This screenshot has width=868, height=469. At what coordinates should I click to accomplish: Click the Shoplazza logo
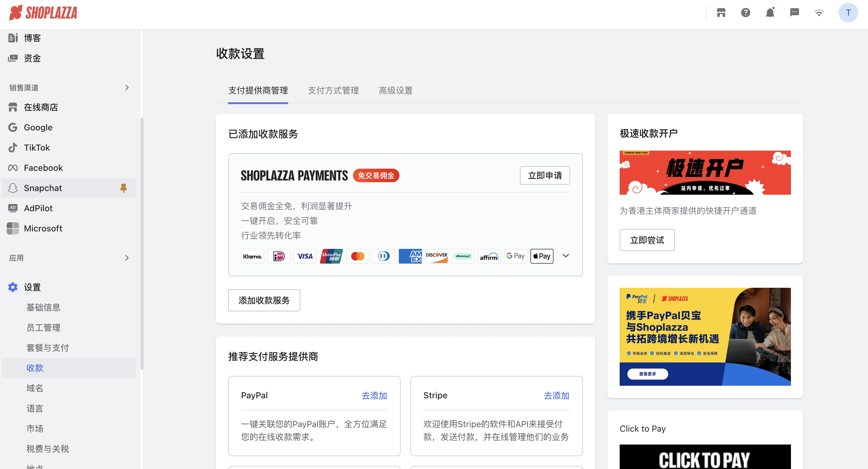click(43, 13)
